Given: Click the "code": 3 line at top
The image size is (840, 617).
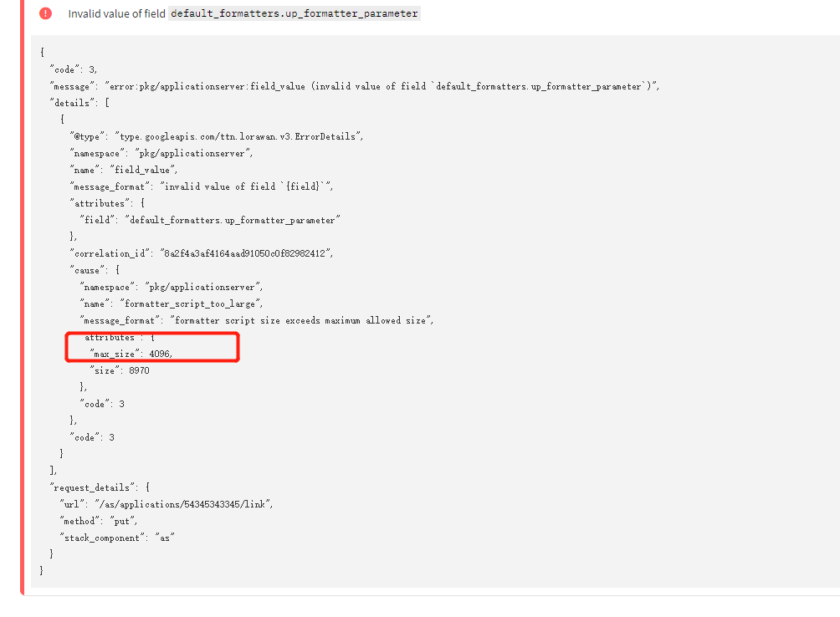Looking at the screenshot, I should pos(74,69).
